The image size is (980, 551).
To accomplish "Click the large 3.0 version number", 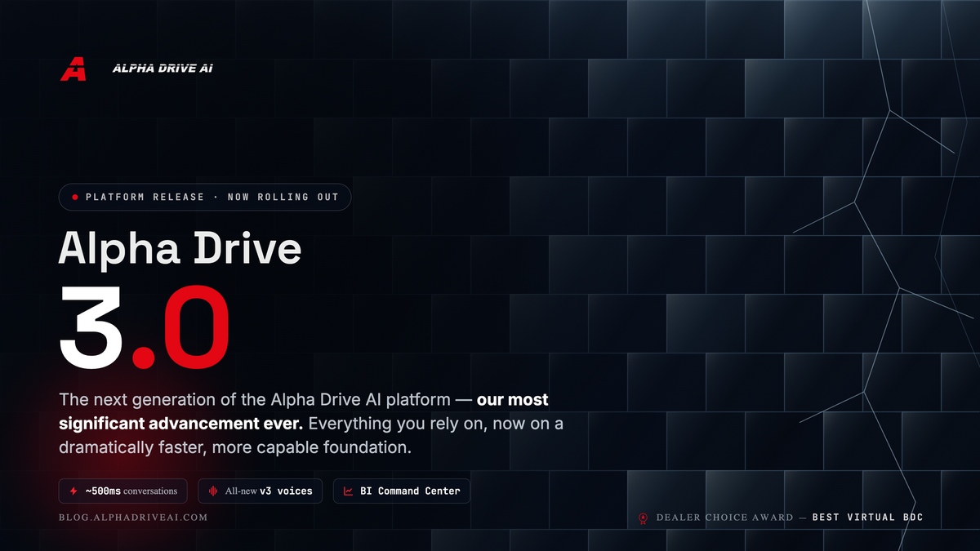I will coord(144,329).
